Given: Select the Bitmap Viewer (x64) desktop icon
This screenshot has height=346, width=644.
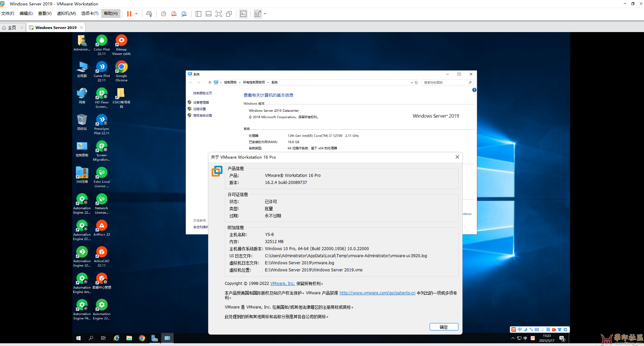Looking at the screenshot, I should pos(122,45).
